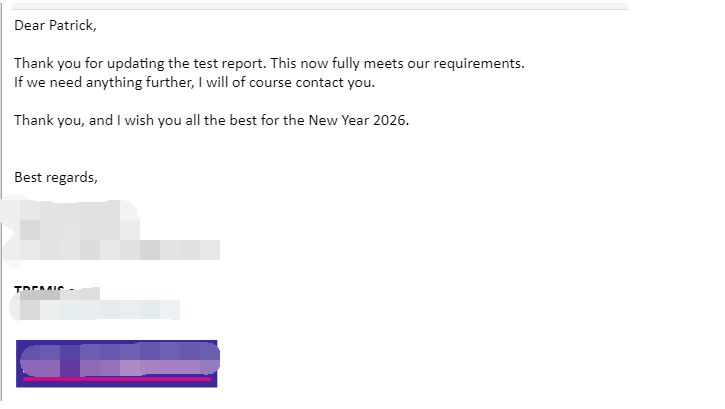
Task: Click the bold TREMIS company text
Action: click(40, 291)
